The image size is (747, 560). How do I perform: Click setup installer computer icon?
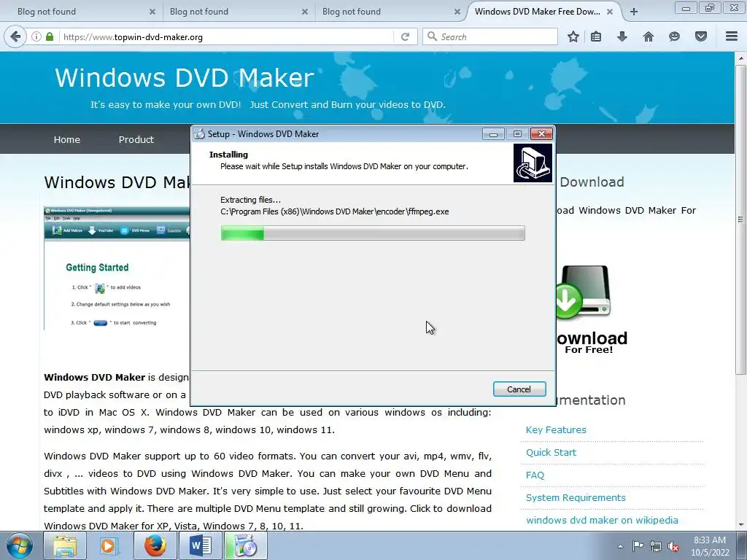pos(533,163)
